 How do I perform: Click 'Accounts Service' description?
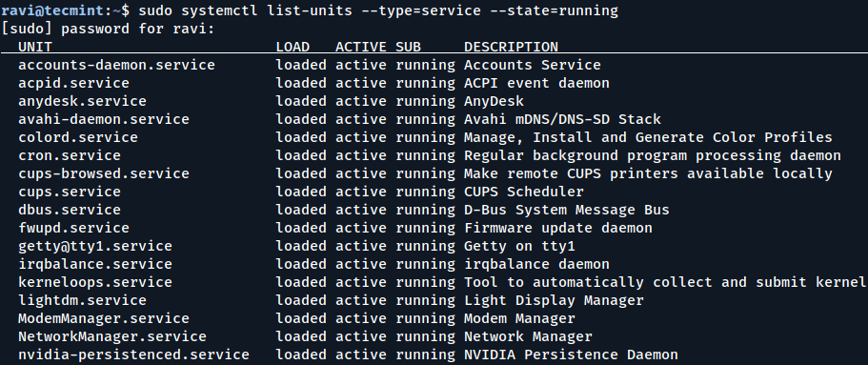click(533, 65)
